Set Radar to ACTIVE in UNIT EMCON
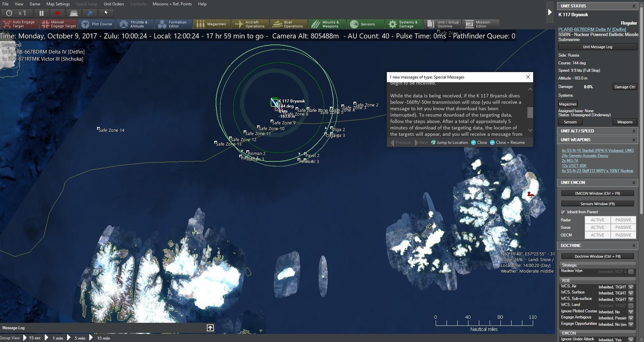The width and height of the screenshot is (644, 342). [x=597, y=220]
